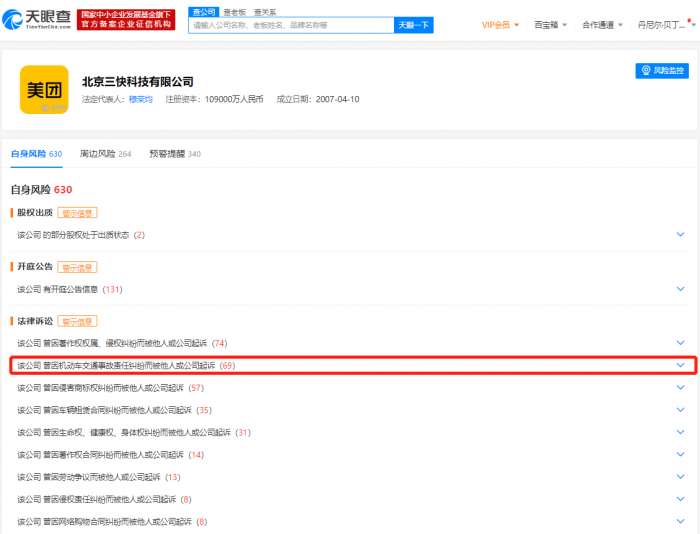The height and width of the screenshot is (534, 700).
Task: Open the user account menu 丹尼尔·贝丁
Action: coord(666,25)
